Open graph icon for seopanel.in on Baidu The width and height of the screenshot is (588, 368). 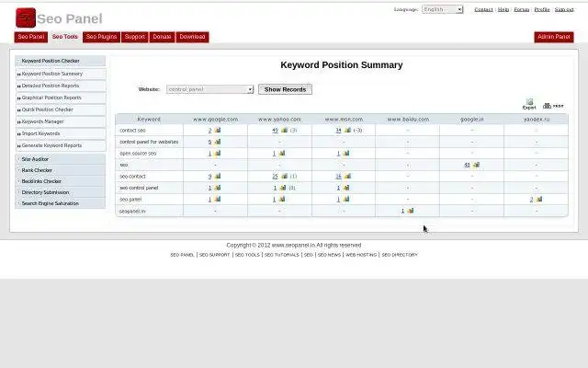[411, 211]
